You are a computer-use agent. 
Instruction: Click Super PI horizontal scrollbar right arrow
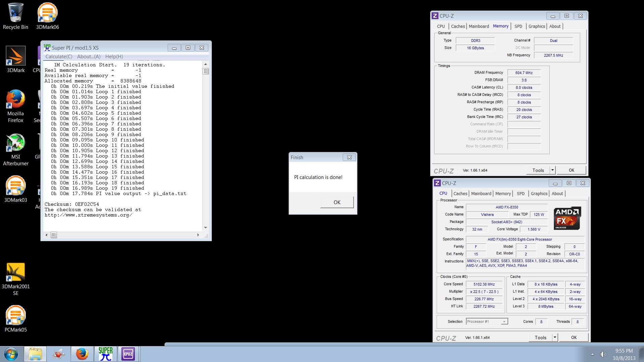pyautogui.click(x=198, y=235)
